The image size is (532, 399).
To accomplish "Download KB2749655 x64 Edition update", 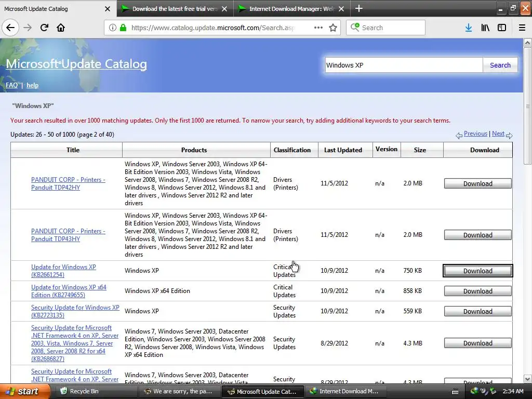I will (x=478, y=291).
